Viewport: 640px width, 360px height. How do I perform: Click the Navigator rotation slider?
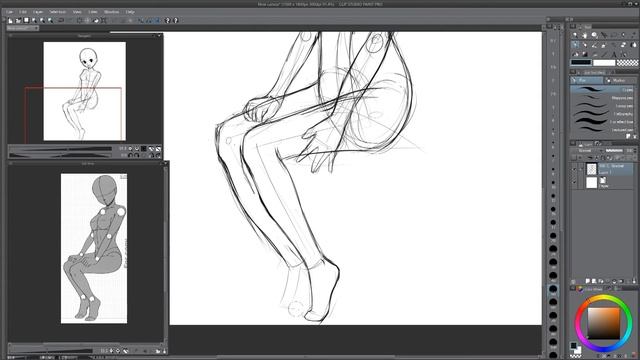click(60, 155)
